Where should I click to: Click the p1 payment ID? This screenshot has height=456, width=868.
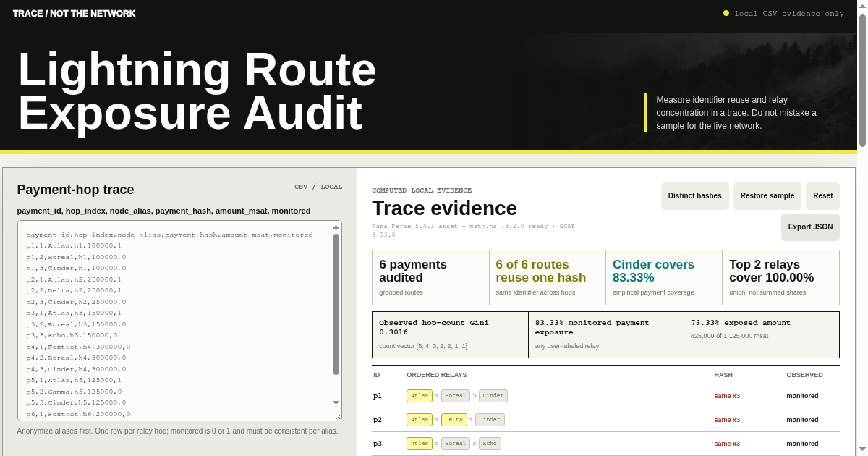coord(378,396)
